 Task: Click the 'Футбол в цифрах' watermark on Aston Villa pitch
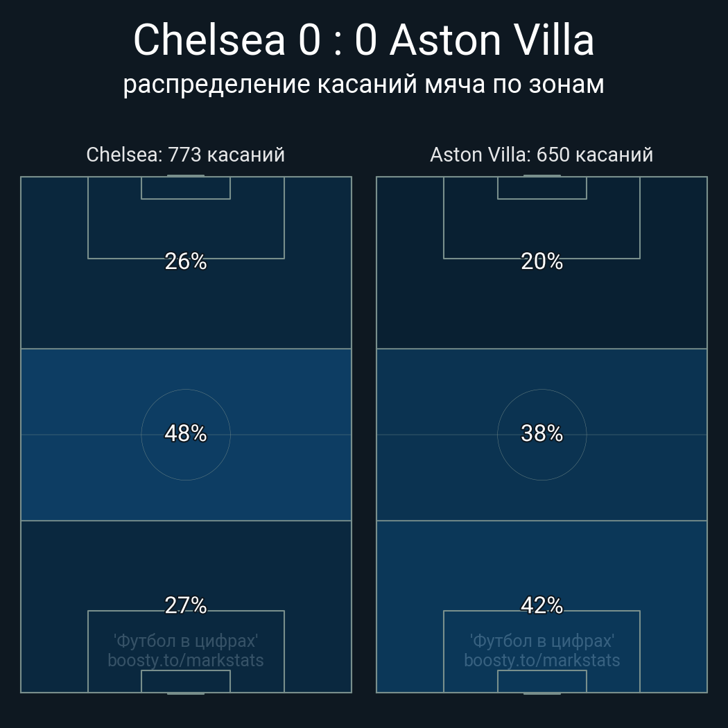(541, 641)
